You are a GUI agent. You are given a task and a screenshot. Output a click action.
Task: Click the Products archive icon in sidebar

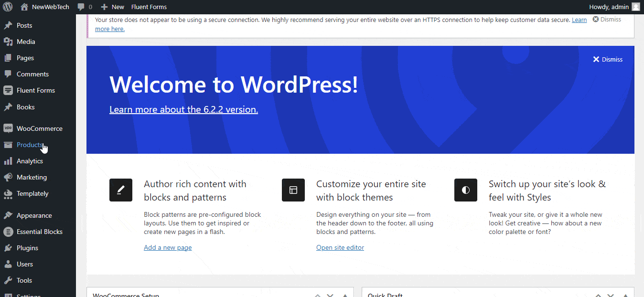8,145
